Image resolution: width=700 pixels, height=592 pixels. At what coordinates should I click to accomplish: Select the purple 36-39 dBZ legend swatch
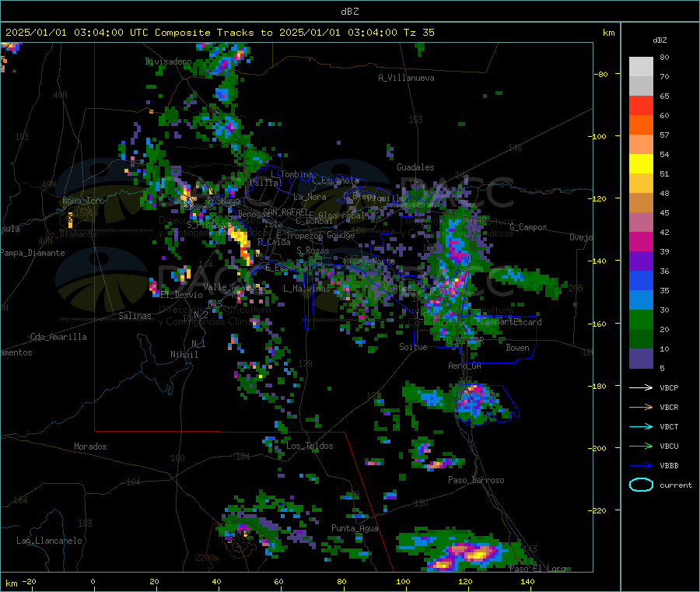point(641,261)
